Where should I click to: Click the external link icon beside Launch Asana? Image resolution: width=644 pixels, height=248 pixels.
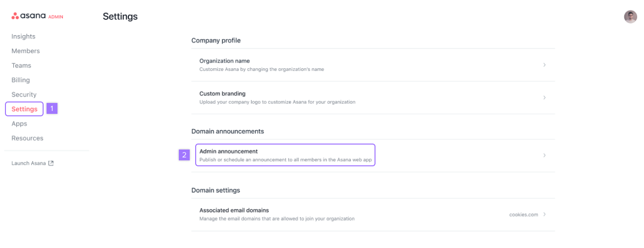coord(51,163)
